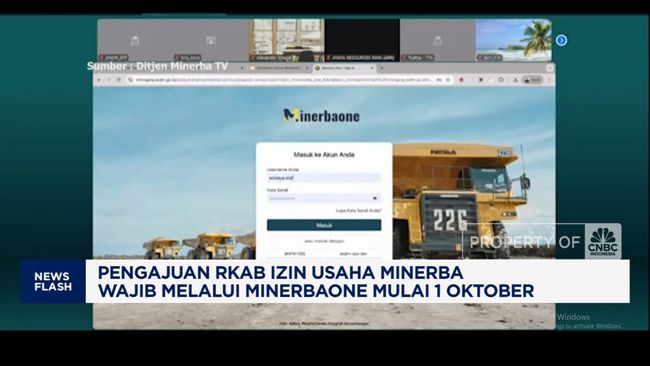Open the 'Lupa Kata Sandi Anda?' link
The image size is (650, 366).
(358, 211)
